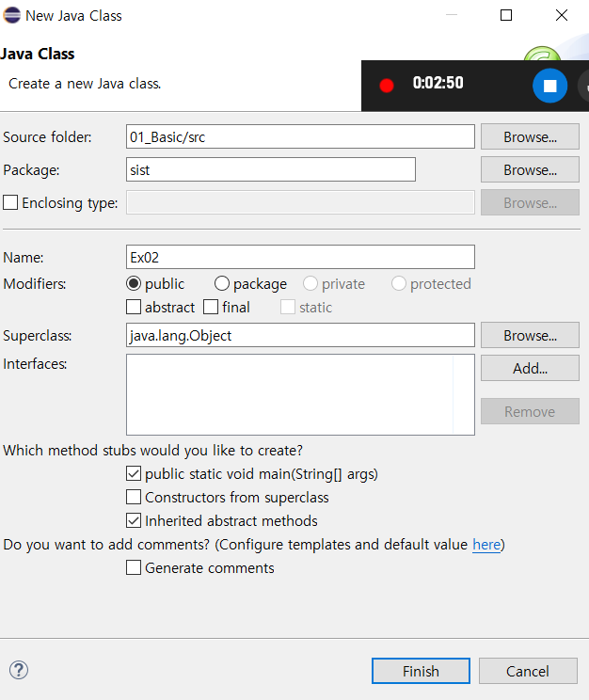This screenshot has height=700, width=589.
Task: Uncheck Inherited abstract methods option
Action: [134, 520]
